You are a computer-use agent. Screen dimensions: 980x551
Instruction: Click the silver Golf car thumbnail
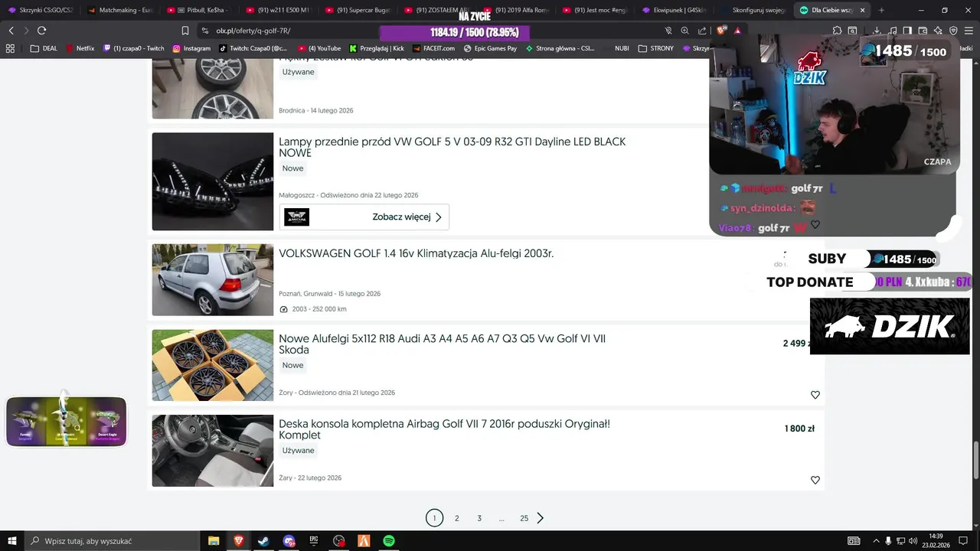coord(212,279)
